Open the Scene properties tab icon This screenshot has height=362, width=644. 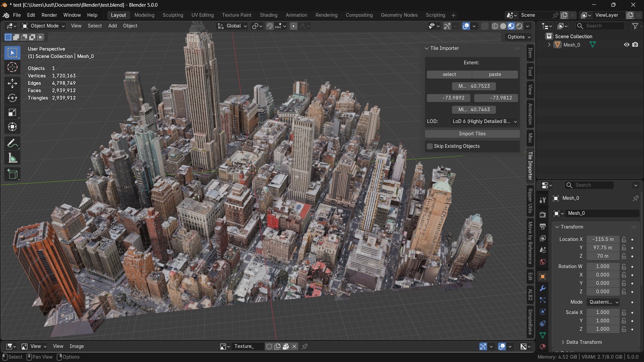coord(542,250)
